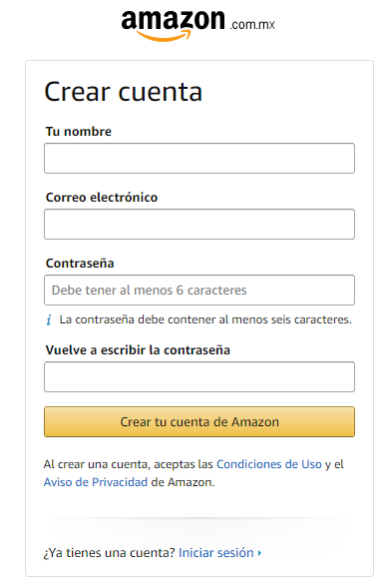Click the Contraseña field with the 6-character placeholder

pos(199,291)
